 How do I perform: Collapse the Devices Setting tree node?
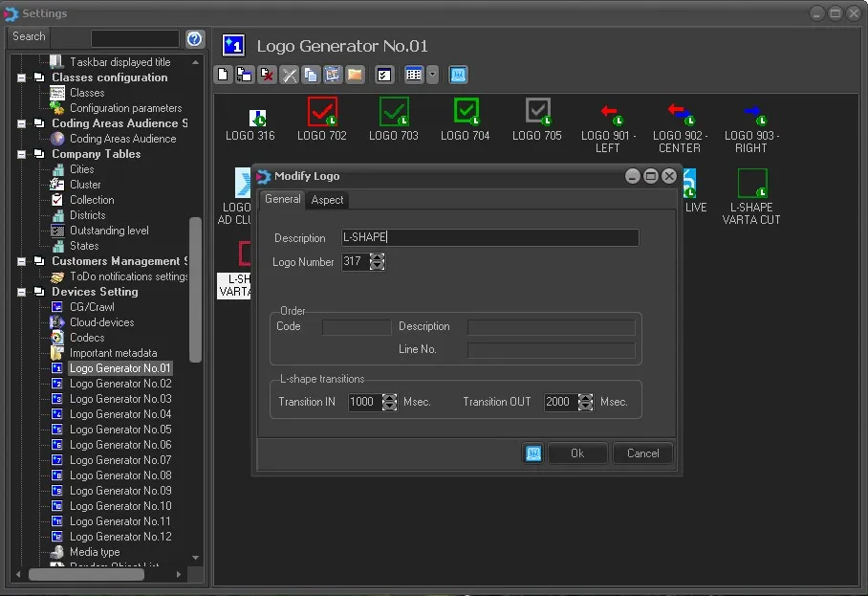[x=22, y=292]
